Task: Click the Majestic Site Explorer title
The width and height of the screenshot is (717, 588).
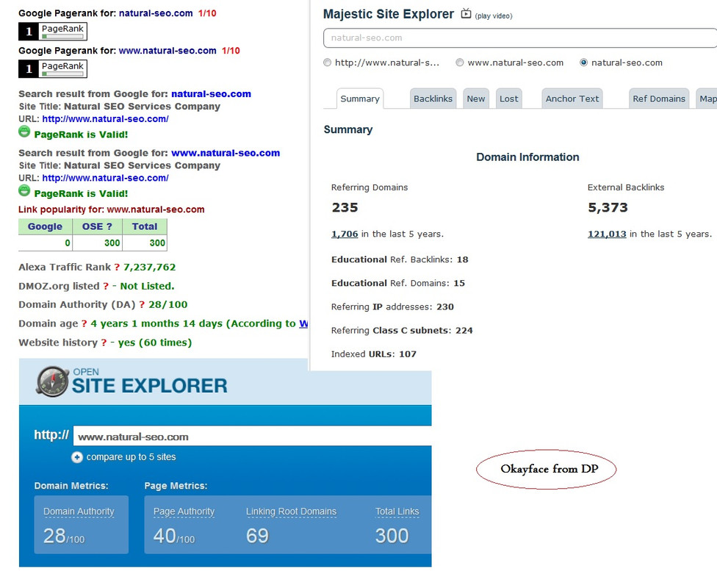Action: [x=389, y=14]
